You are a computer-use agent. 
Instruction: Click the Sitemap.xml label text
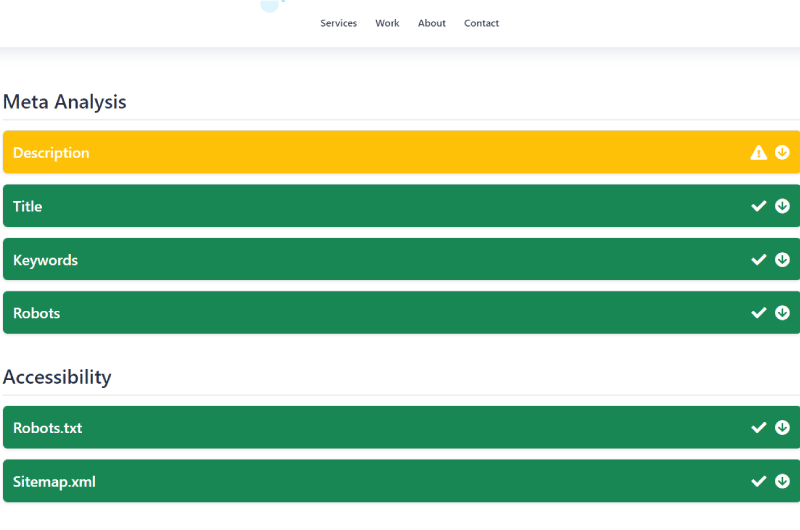pyautogui.click(x=54, y=482)
